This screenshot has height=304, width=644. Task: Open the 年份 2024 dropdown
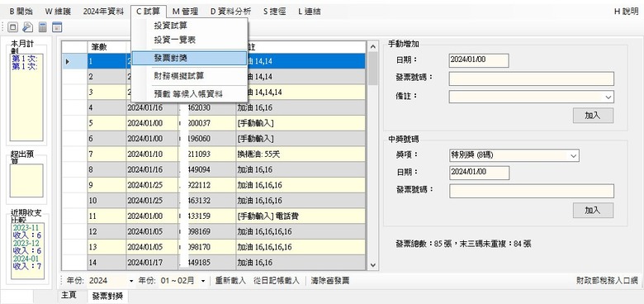point(131,281)
